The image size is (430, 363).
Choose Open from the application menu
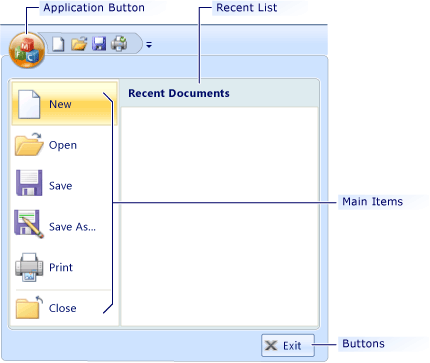coord(64,145)
